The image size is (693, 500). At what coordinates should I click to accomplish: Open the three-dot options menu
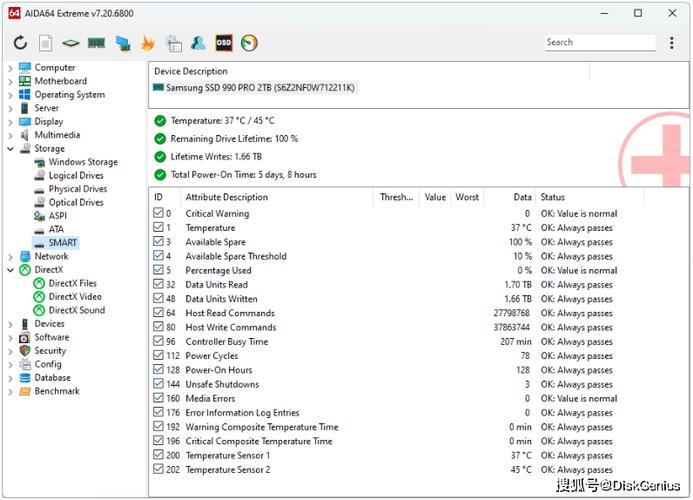click(x=672, y=43)
